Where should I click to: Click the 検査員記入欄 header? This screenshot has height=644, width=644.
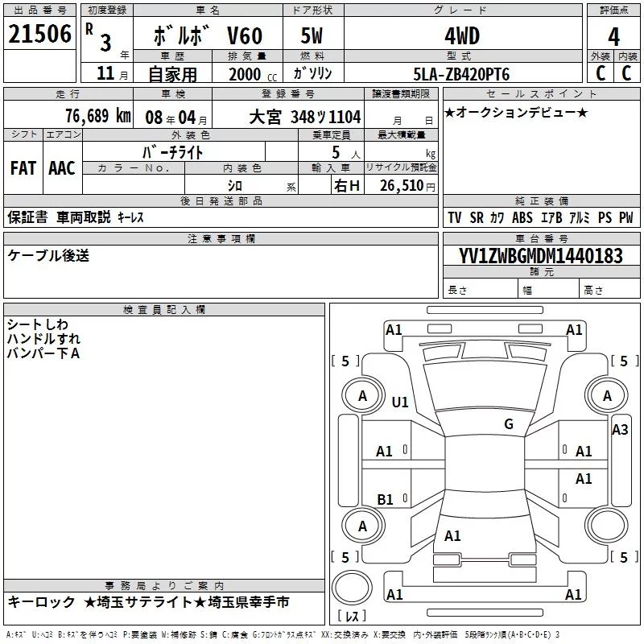coord(164,310)
